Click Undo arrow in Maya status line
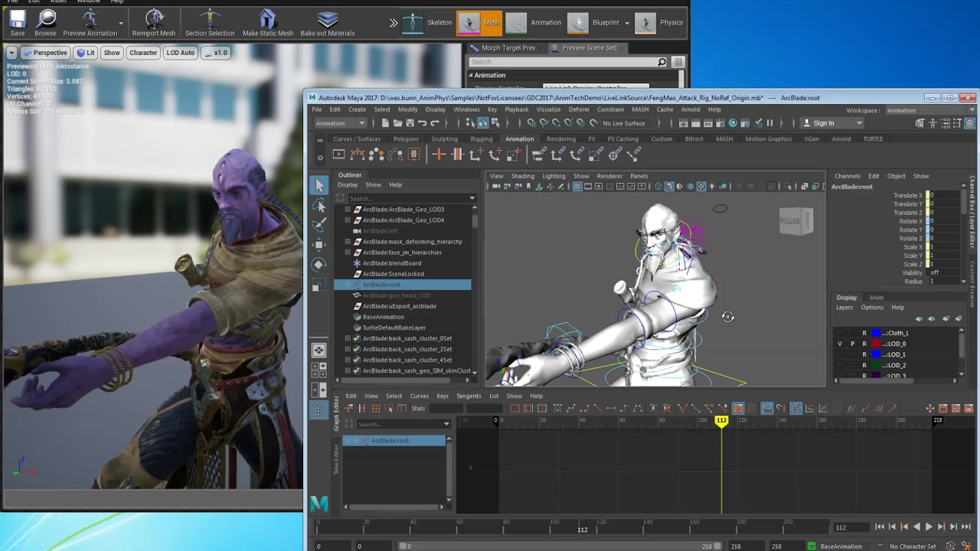 tap(422, 123)
